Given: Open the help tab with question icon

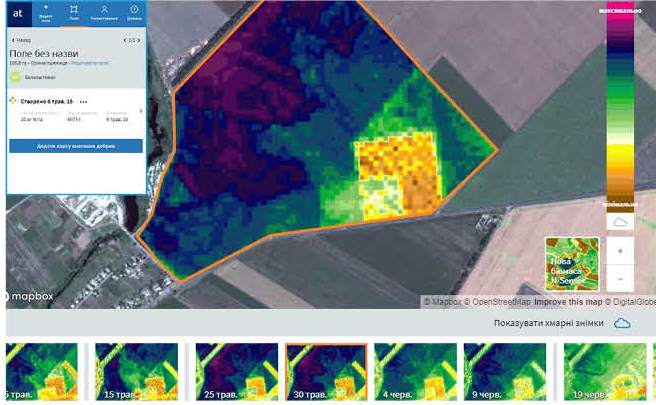Looking at the screenshot, I should tap(133, 13).
